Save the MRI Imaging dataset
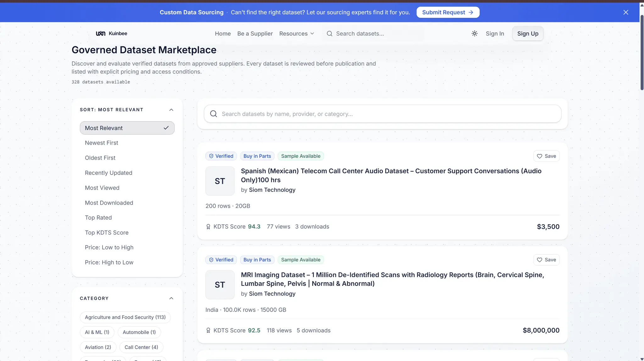644x361 pixels. point(546,260)
